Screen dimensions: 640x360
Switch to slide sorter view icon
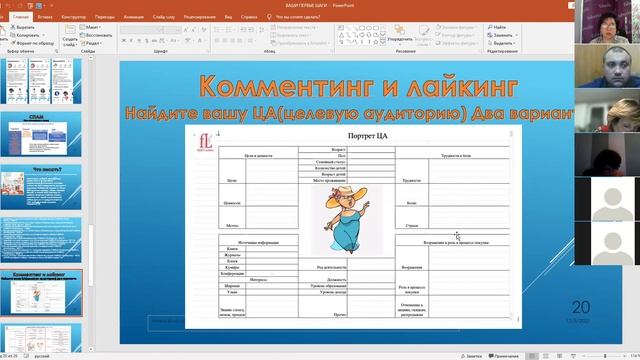click(x=546, y=356)
